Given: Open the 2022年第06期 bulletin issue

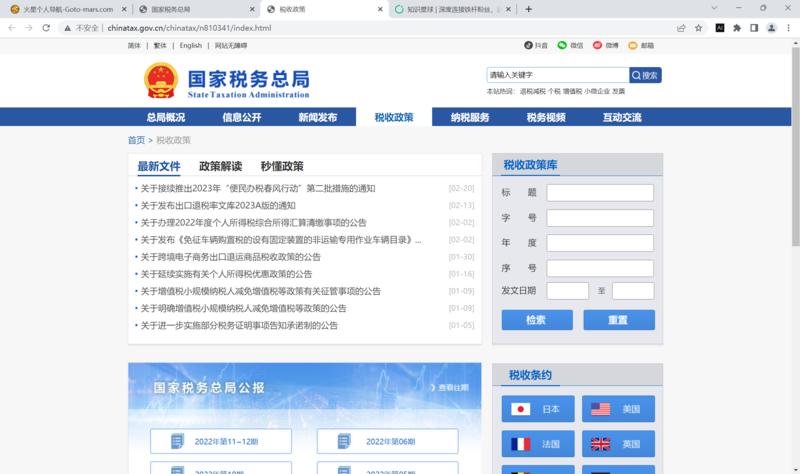Looking at the screenshot, I should click(388, 441).
